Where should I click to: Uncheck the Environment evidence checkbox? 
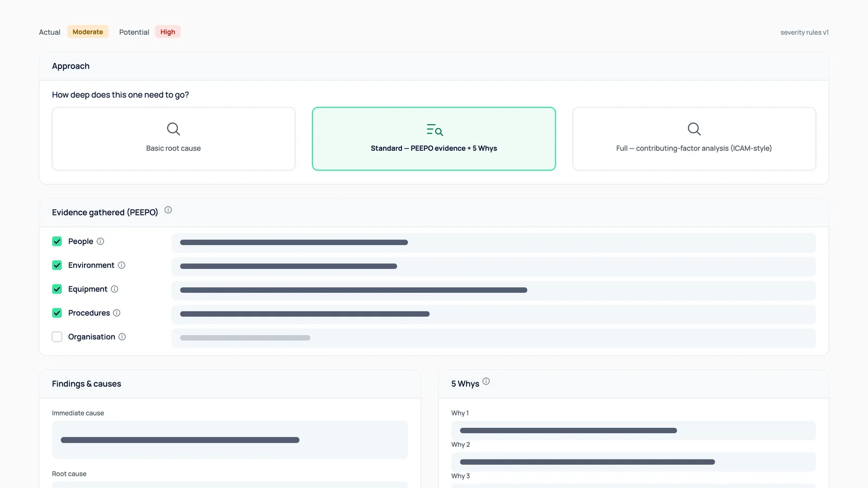click(x=57, y=265)
